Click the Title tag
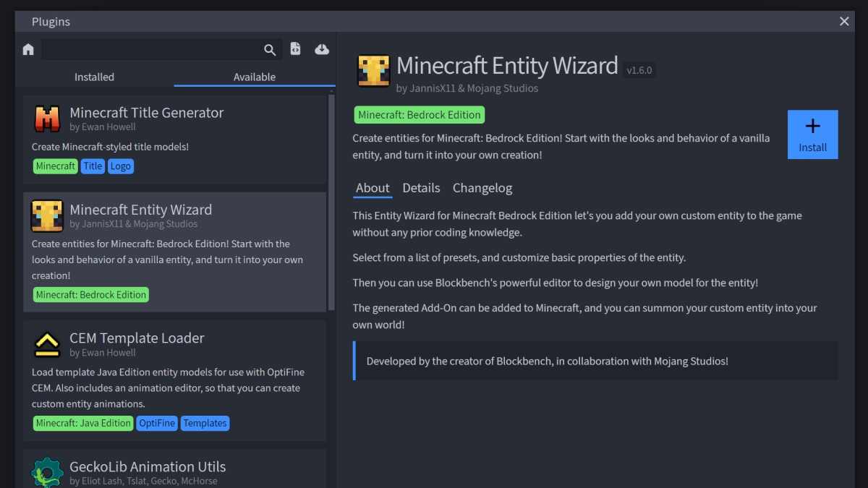 point(93,166)
